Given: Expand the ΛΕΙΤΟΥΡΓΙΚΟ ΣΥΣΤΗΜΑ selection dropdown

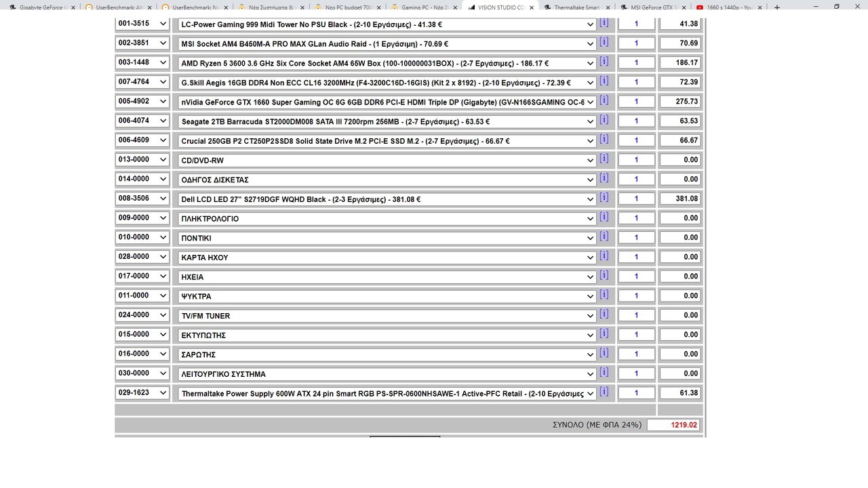Looking at the screenshot, I should tap(387, 374).
